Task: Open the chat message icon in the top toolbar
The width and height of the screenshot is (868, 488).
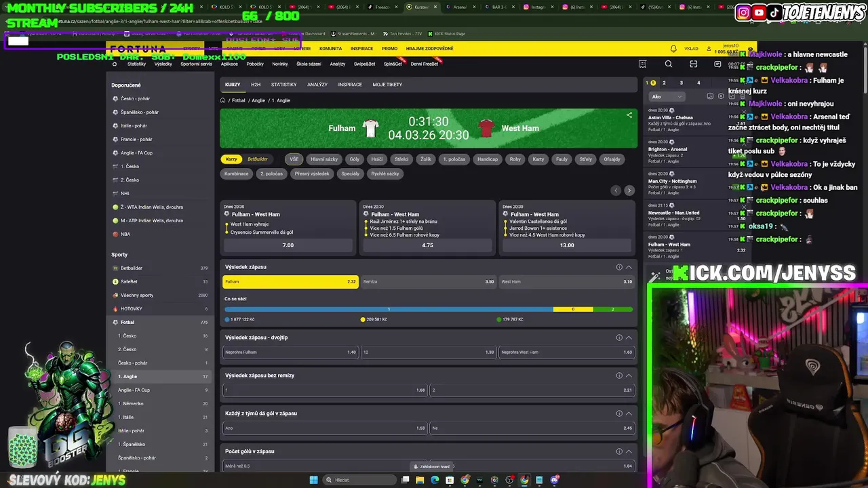Action: (x=717, y=64)
